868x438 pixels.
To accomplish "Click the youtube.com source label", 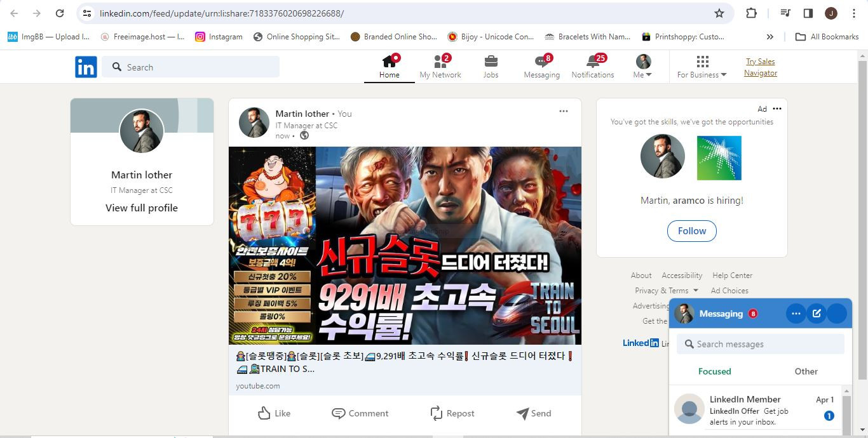I will tap(258, 386).
